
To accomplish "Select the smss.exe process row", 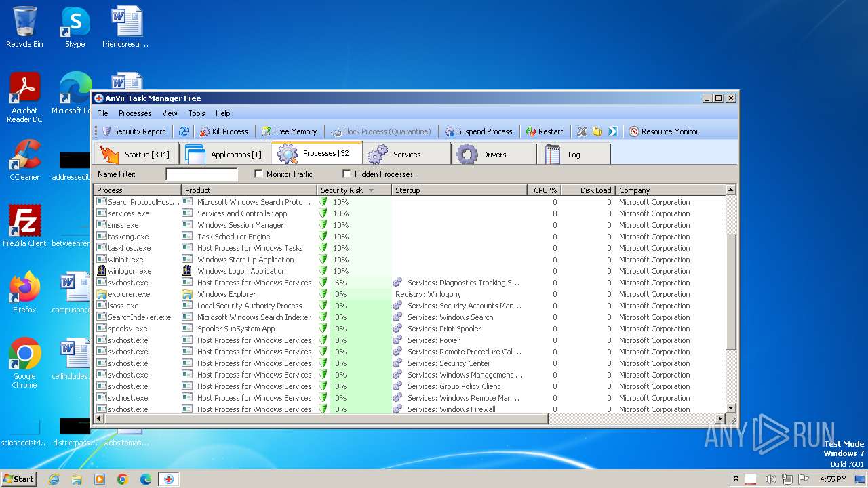I will click(410, 225).
